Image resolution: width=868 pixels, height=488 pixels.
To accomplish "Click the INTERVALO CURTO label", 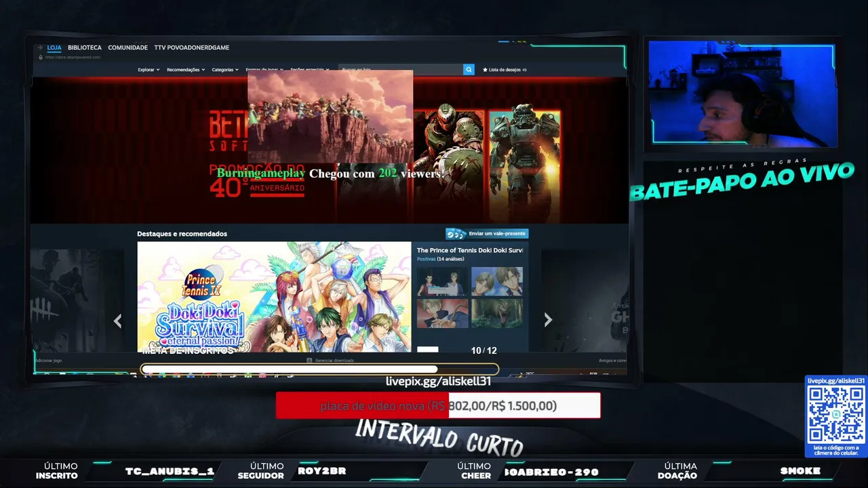I will (439, 437).
